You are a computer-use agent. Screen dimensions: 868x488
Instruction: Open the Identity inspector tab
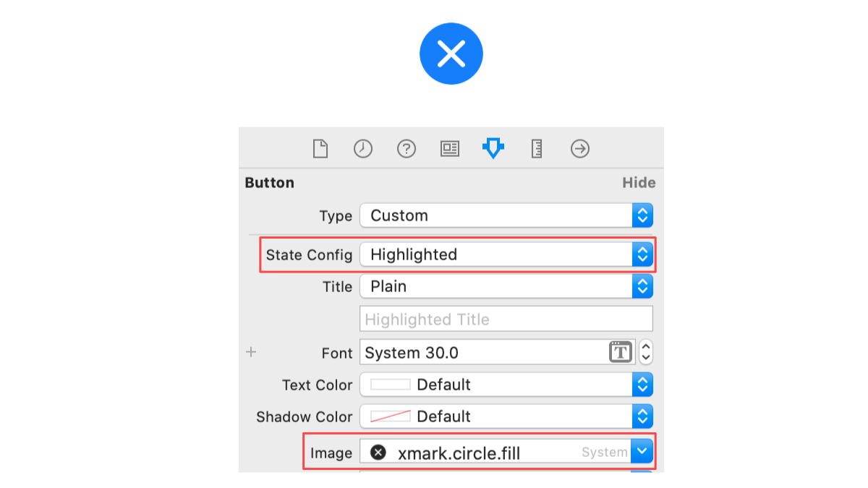(x=449, y=149)
